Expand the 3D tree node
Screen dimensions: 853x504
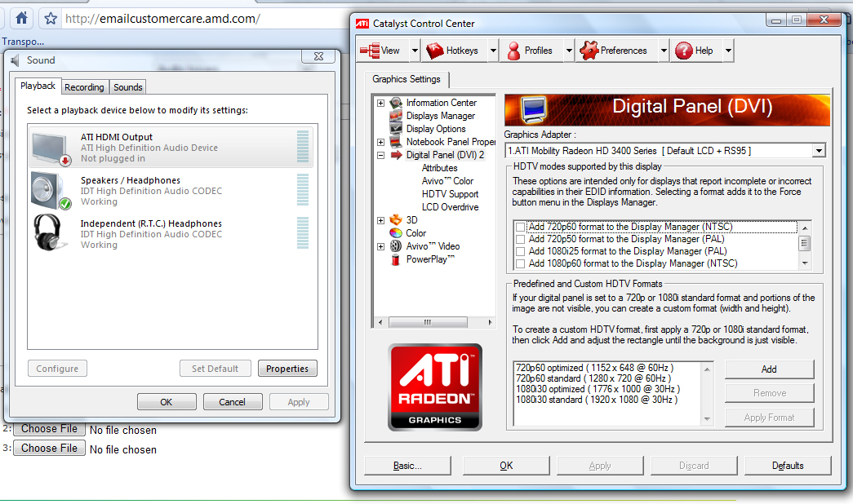[381, 221]
